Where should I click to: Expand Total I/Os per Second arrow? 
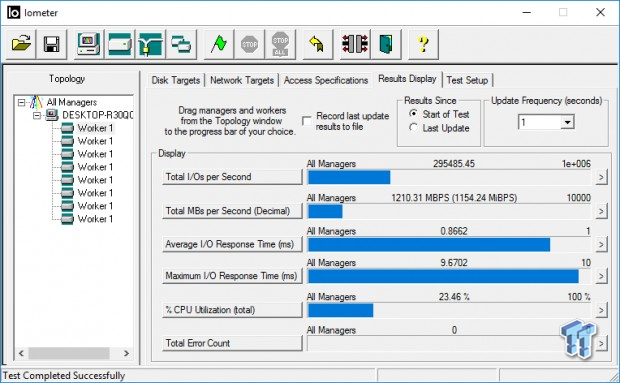tap(601, 177)
